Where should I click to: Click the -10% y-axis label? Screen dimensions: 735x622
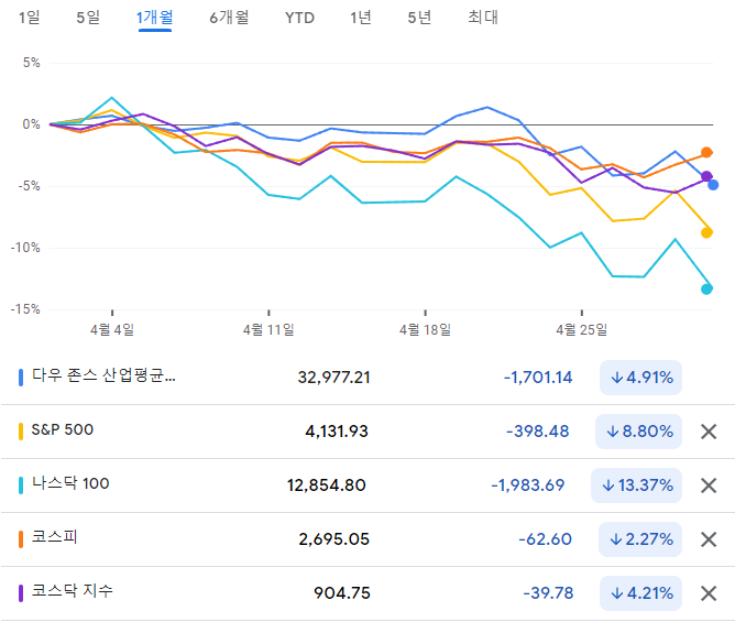pyautogui.click(x=26, y=247)
